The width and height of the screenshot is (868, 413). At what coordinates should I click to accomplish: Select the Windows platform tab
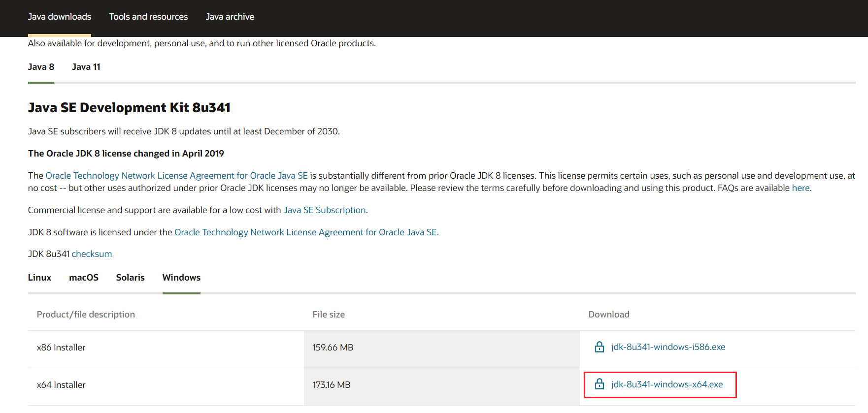point(181,278)
